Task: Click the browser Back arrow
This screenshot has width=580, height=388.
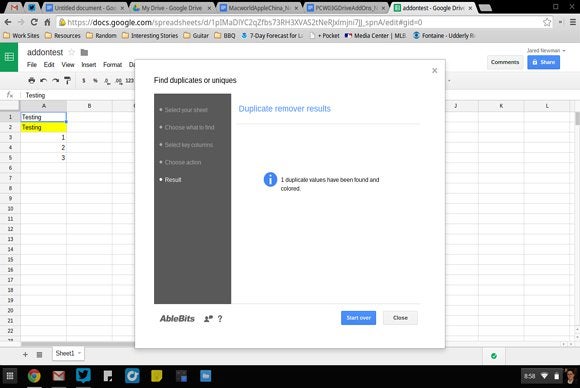Action: pos(8,22)
